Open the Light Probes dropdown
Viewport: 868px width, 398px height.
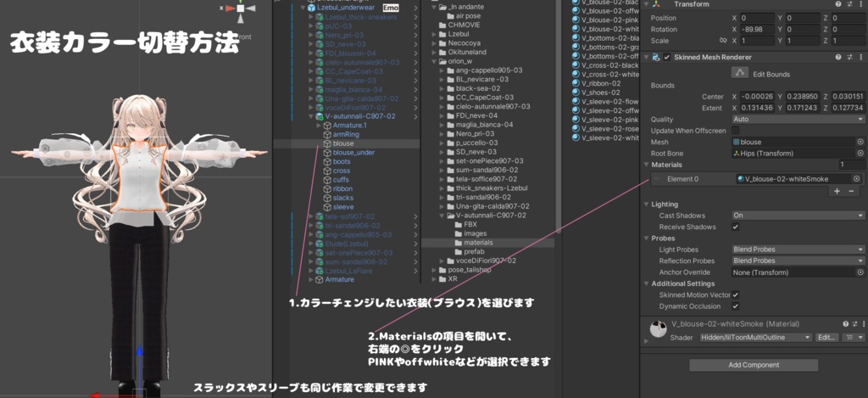[798, 250]
